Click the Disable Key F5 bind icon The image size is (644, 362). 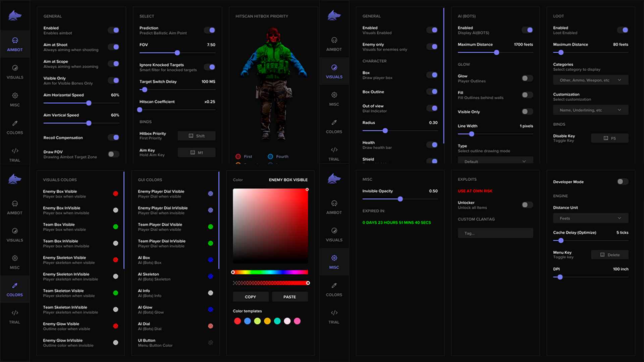pos(606,138)
